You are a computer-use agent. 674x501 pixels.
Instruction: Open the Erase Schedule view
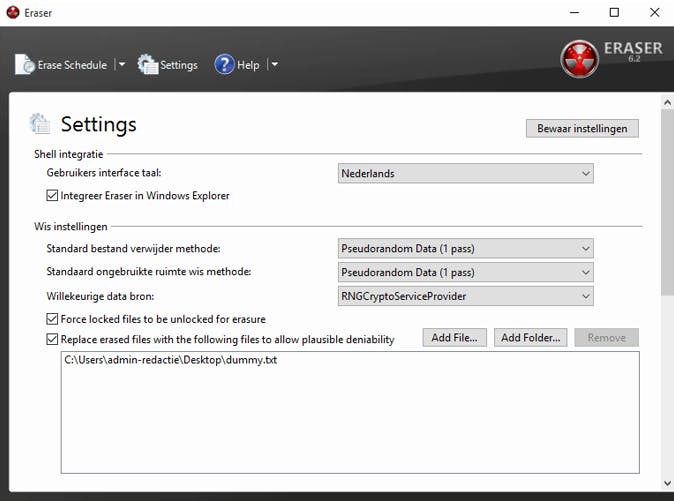(61, 65)
